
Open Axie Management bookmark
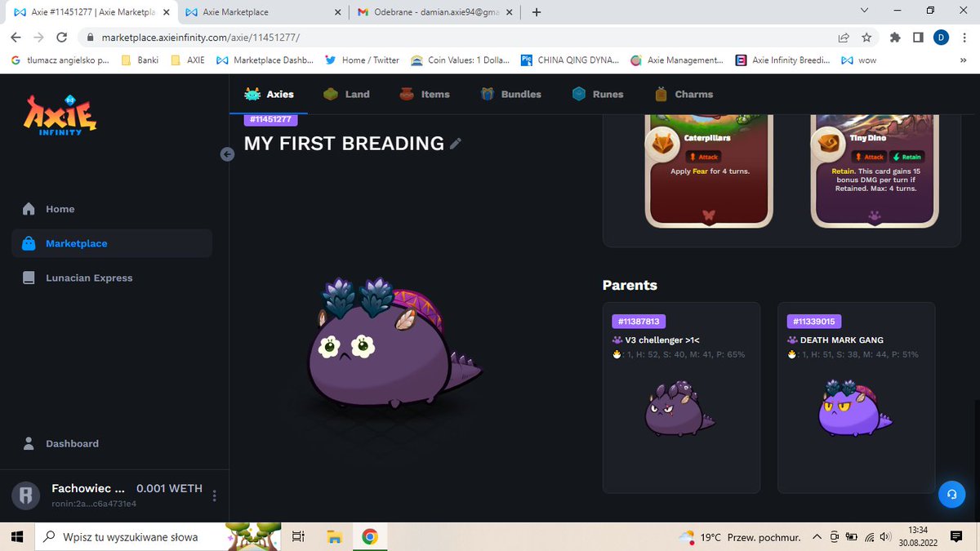[x=677, y=60]
